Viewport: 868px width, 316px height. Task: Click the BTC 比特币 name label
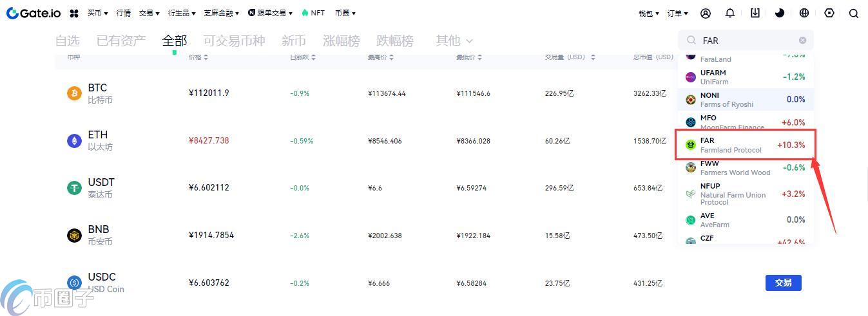100,93
